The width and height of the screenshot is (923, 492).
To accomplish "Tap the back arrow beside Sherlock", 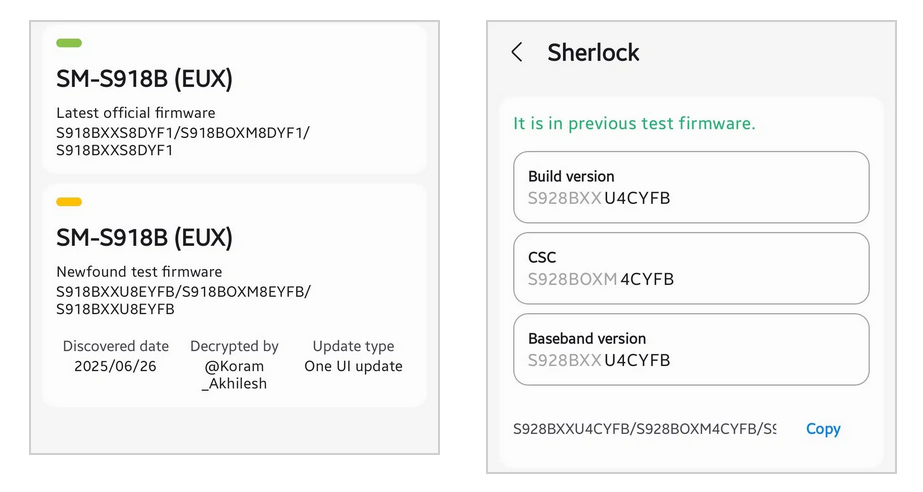I will coord(517,53).
